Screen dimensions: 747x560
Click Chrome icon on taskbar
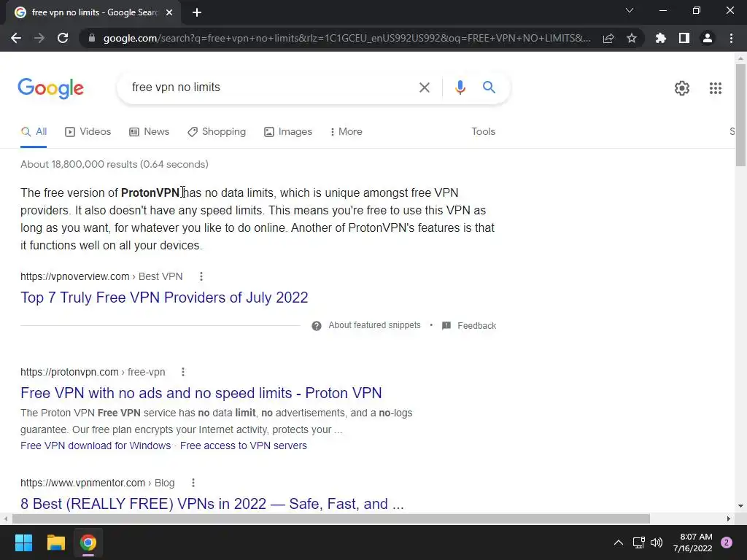point(88,542)
